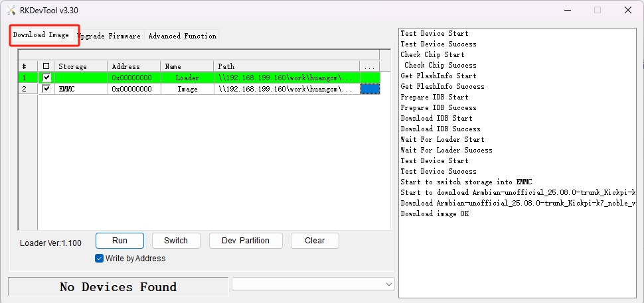Disable the Write by Address option
Viewport: 644px width, 303px height.
[x=100, y=259]
